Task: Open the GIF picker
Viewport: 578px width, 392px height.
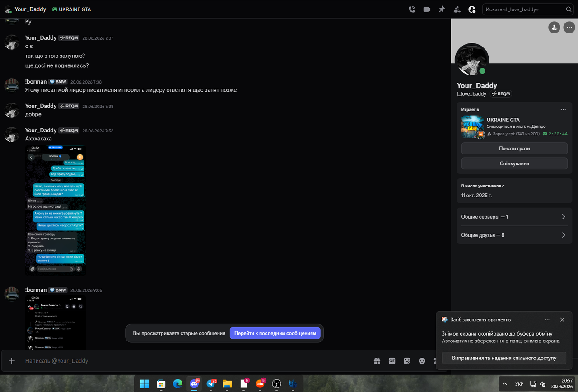Action: [392, 361]
